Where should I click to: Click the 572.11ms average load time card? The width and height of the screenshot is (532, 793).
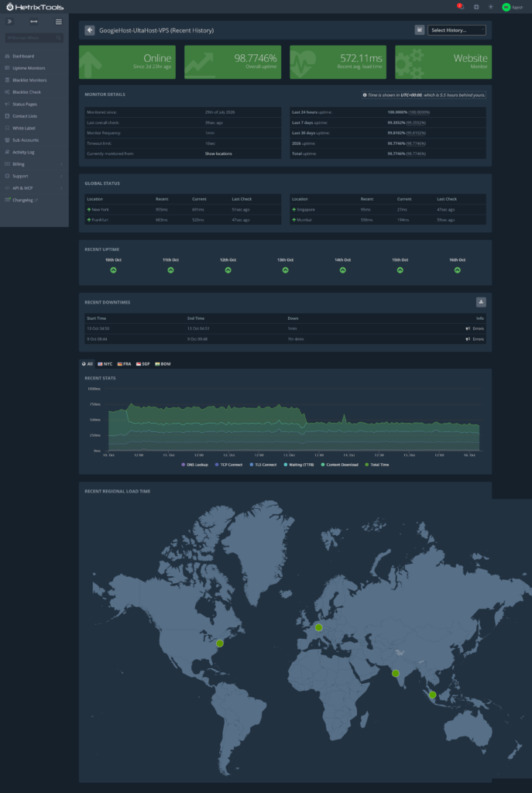338,62
